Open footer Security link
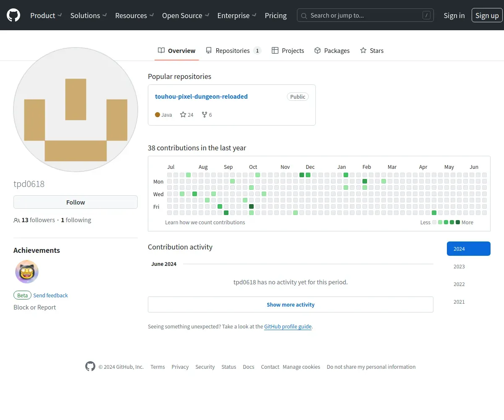 click(x=205, y=367)
